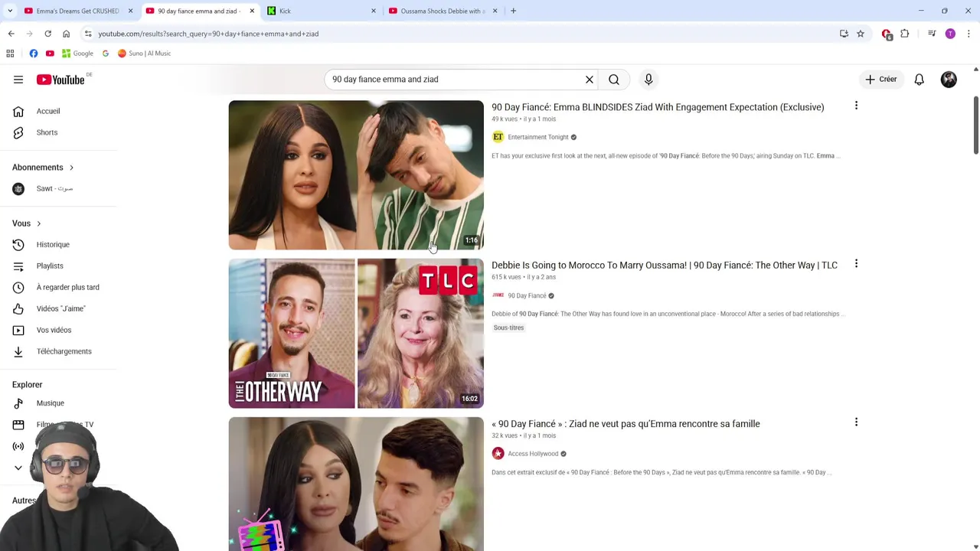The height and width of the screenshot is (551, 980).
Task: Open a new browser tab
Action: pos(513,11)
